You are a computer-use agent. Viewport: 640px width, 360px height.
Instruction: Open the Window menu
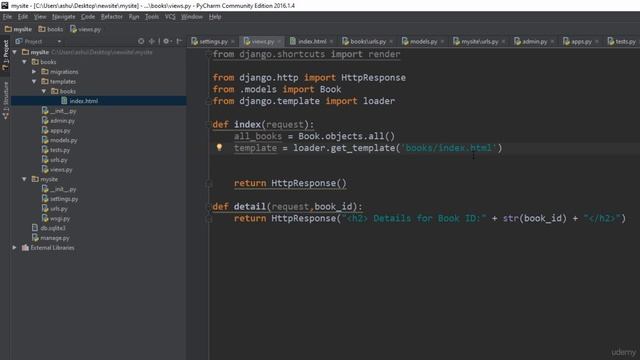[x=192, y=17]
